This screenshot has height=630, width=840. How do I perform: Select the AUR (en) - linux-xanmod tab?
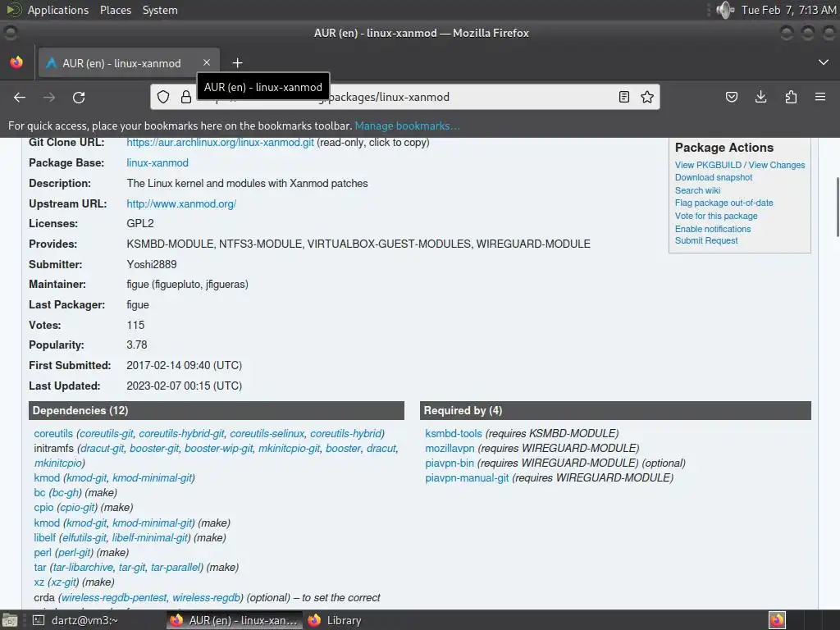coord(129,62)
